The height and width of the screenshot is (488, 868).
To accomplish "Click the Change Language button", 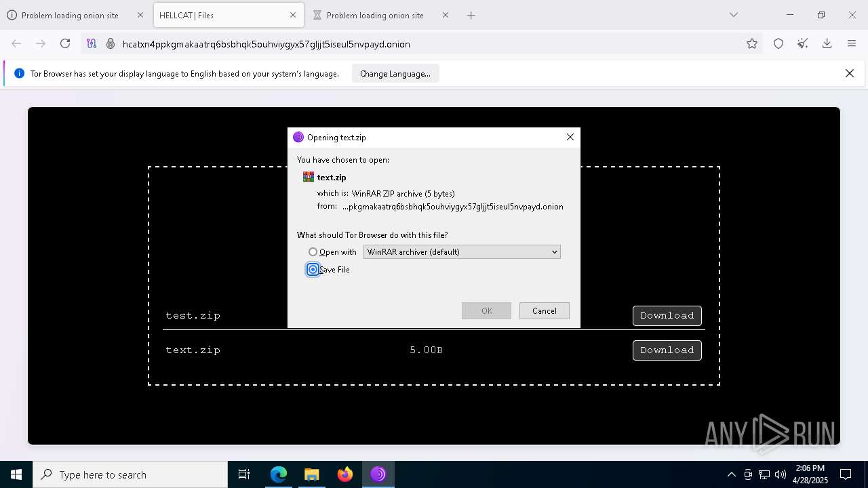I will click(x=395, y=74).
